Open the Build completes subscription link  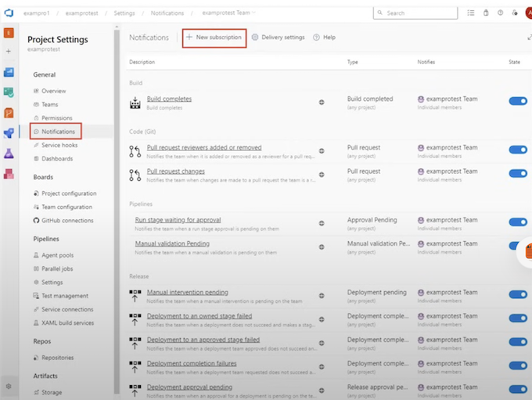pyautogui.click(x=169, y=99)
